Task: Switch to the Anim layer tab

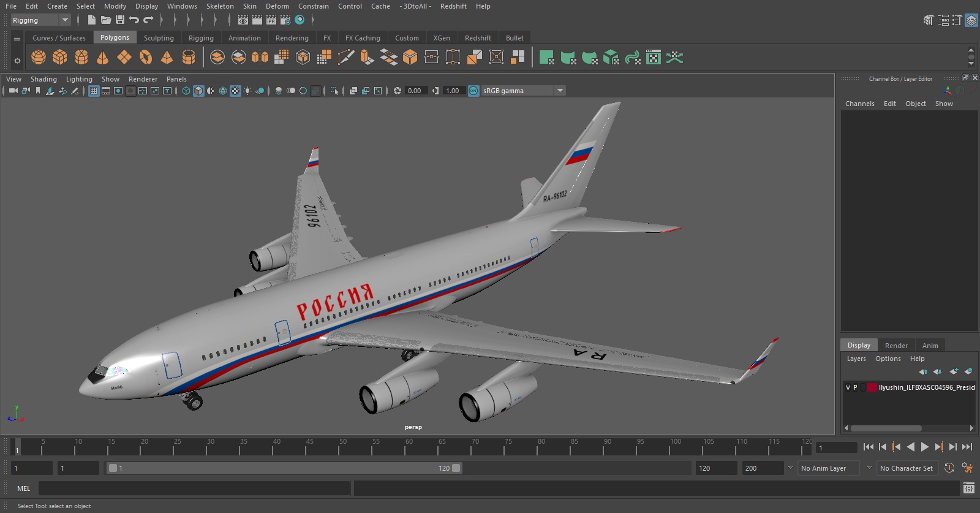Action: pos(930,346)
